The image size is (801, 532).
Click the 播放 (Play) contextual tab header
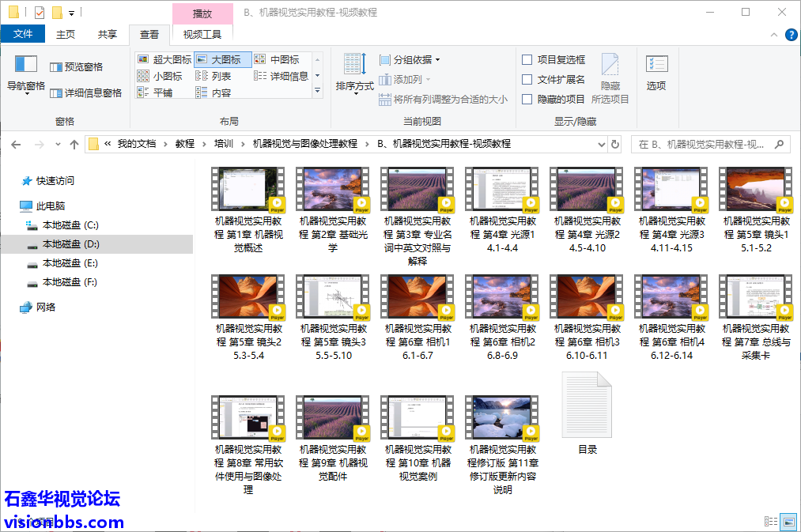point(202,13)
